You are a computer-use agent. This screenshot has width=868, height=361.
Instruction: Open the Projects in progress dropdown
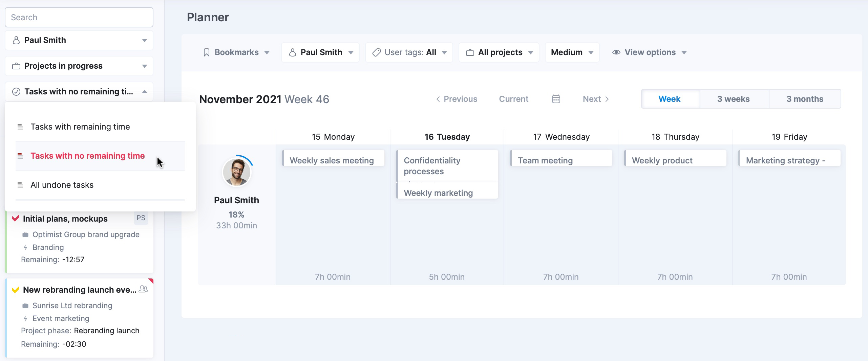(79, 66)
